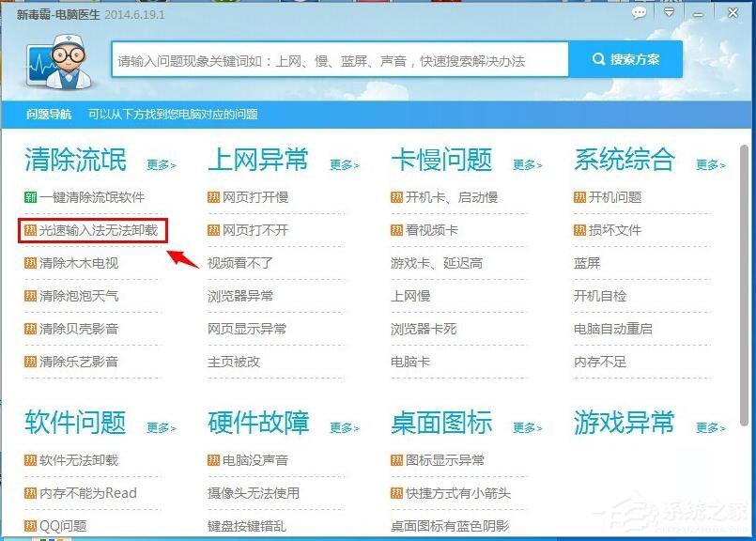Click the 热 badge next to 电脑没声音
Image resolution: width=756 pixels, height=541 pixels.
214,459
